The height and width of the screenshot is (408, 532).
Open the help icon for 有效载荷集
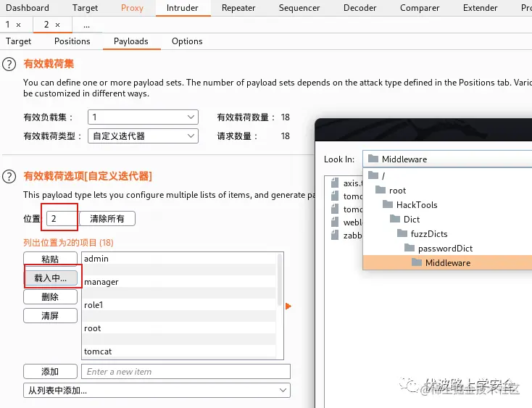(9, 64)
